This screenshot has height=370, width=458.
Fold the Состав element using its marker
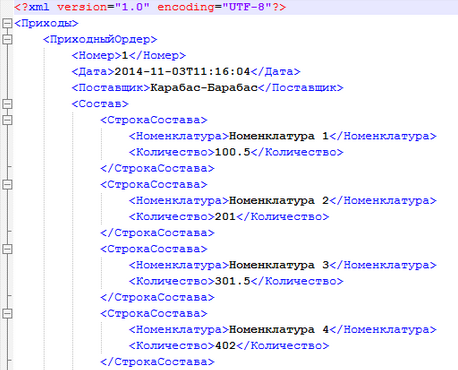tap(7, 104)
